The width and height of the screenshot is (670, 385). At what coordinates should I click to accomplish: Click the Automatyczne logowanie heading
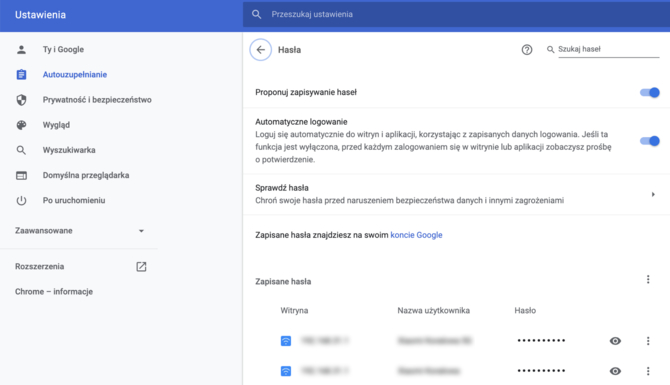click(x=301, y=122)
